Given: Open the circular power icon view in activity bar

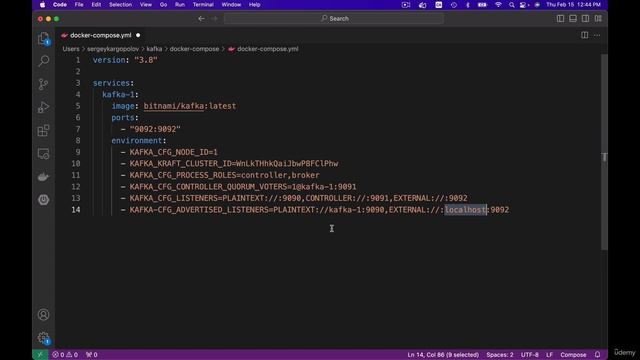Looking at the screenshot, I should pos(43,200).
